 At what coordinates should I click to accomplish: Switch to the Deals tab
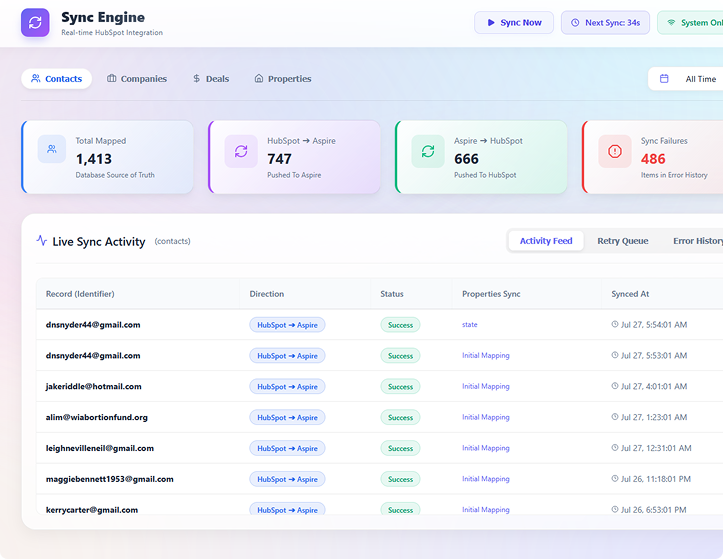(211, 79)
